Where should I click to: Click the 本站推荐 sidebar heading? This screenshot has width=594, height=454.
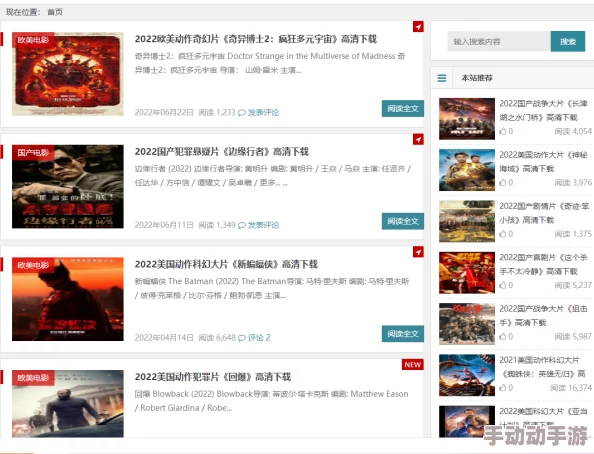pyautogui.click(x=477, y=78)
